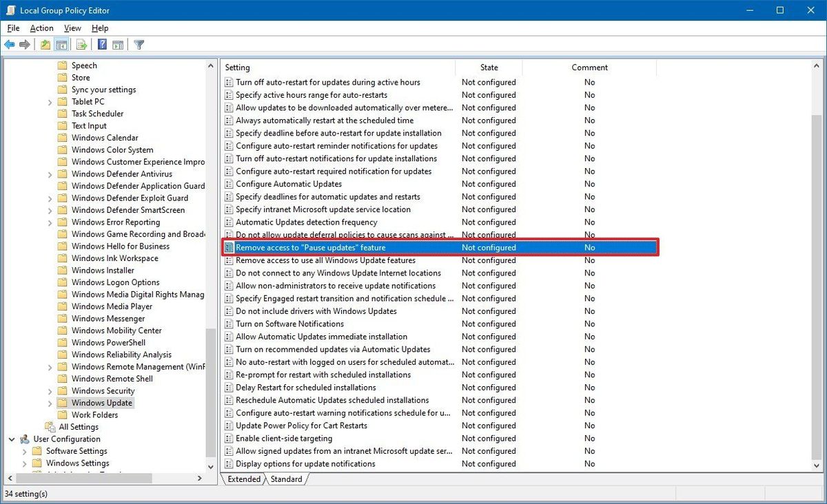
Task: Expand the Windows Remote Management node
Action: (x=49, y=366)
